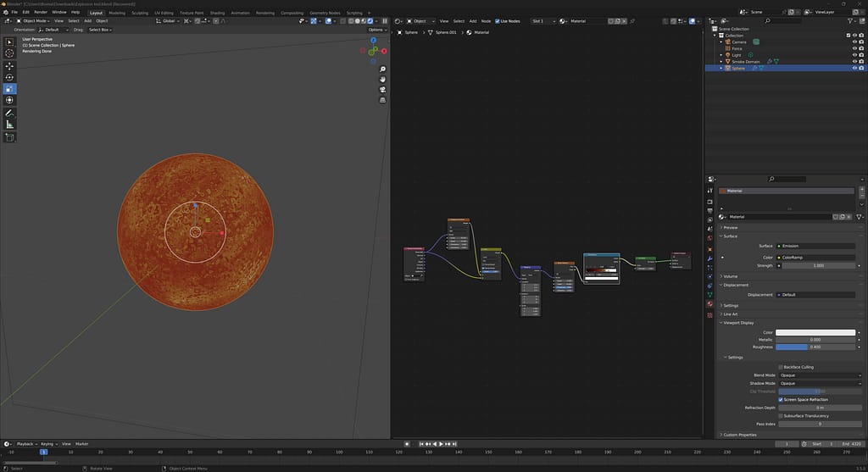Open the Object Mode dropdown
The image size is (868, 472).
tap(34, 20)
